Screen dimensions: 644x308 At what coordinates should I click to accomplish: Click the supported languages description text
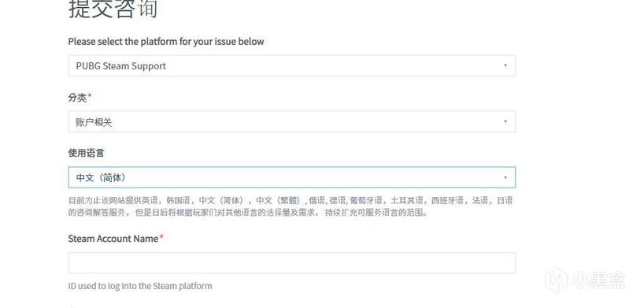[291, 206]
